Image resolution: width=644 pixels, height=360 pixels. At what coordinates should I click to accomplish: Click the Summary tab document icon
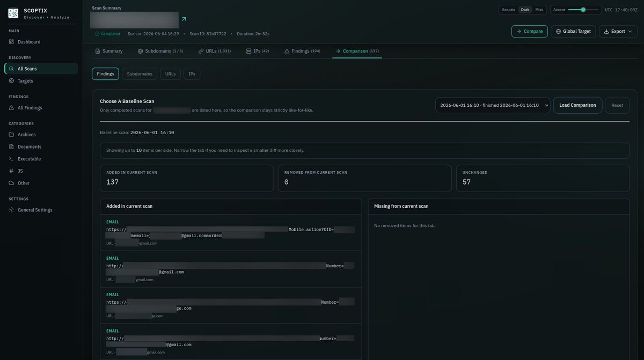tap(98, 51)
